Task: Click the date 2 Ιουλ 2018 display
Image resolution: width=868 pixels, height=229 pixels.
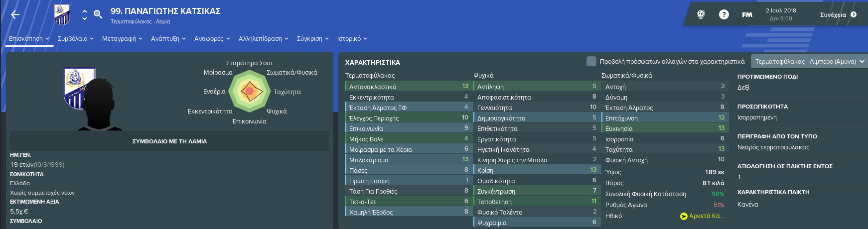Action: (781, 10)
